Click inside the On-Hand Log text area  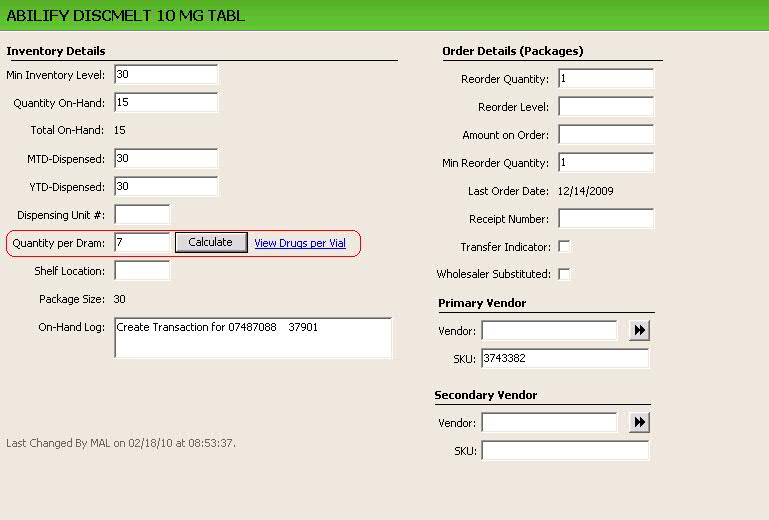tap(253, 338)
